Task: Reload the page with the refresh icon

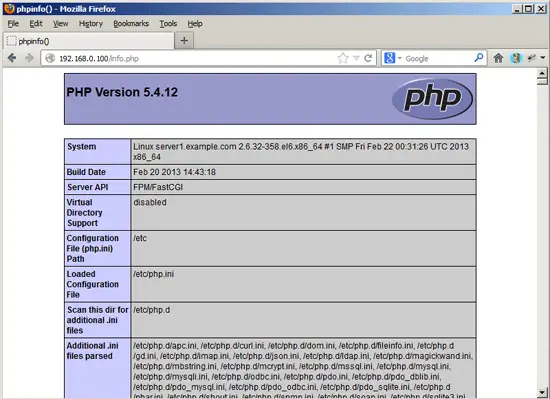Action: [368, 58]
